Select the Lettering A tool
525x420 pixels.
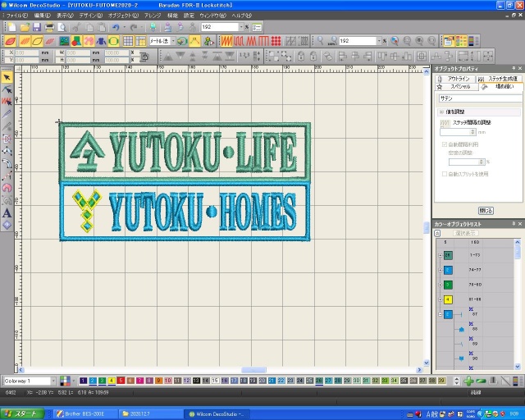pos(7,213)
